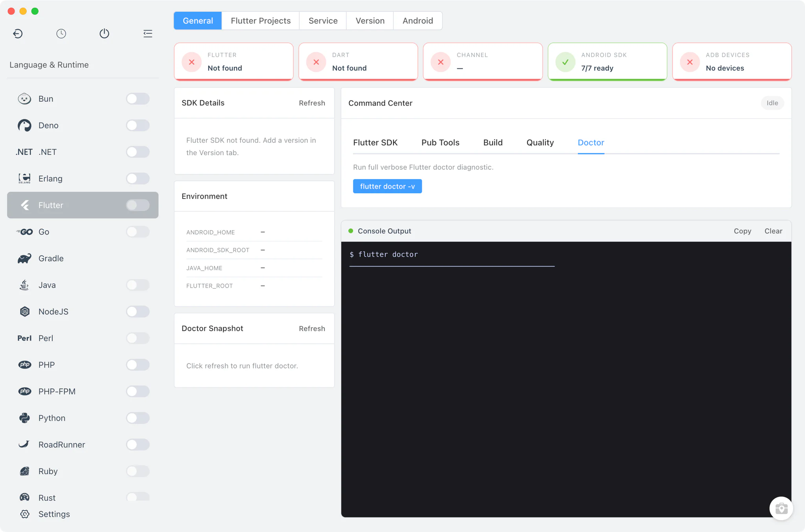
Task: Click the .NET logo icon
Action: (24, 152)
